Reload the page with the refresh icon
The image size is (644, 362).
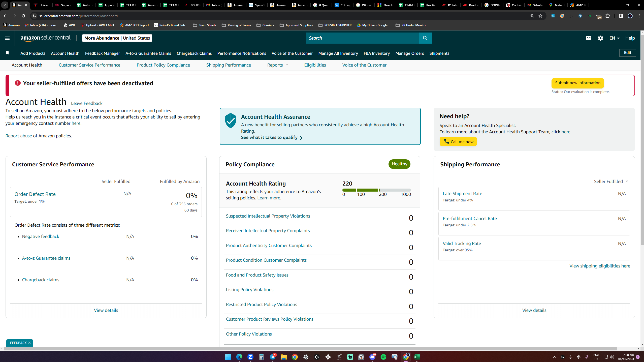tap(23, 16)
